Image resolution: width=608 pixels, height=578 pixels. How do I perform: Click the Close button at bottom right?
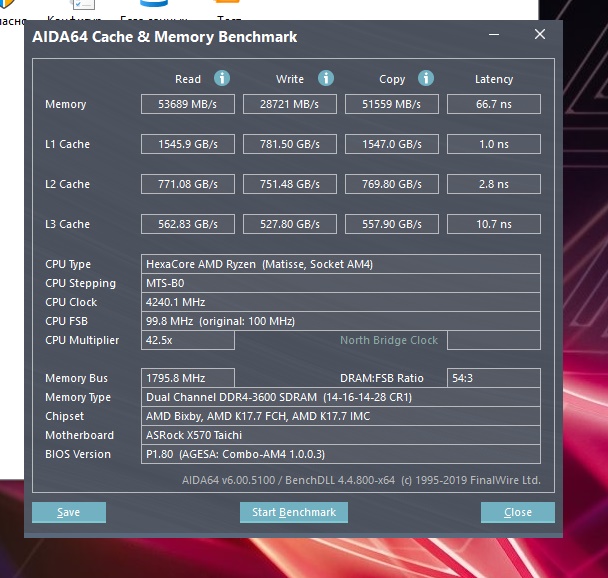tap(518, 512)
